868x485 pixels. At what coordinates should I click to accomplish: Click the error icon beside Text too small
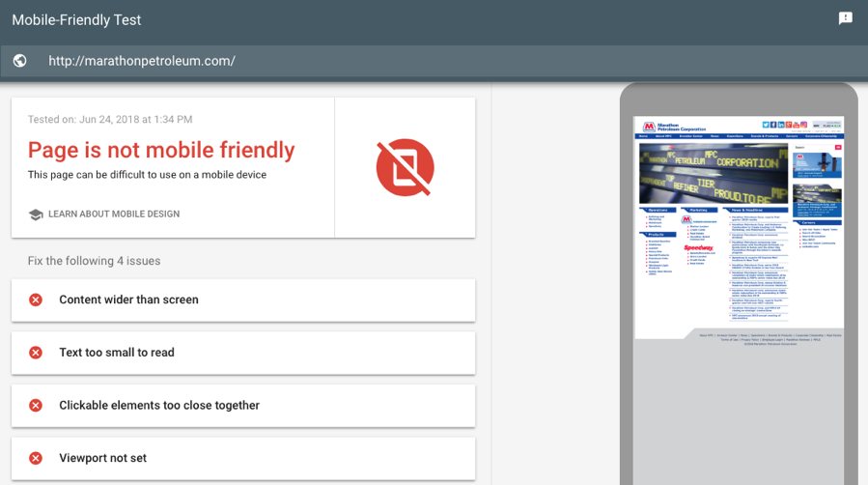click(36, 353)
